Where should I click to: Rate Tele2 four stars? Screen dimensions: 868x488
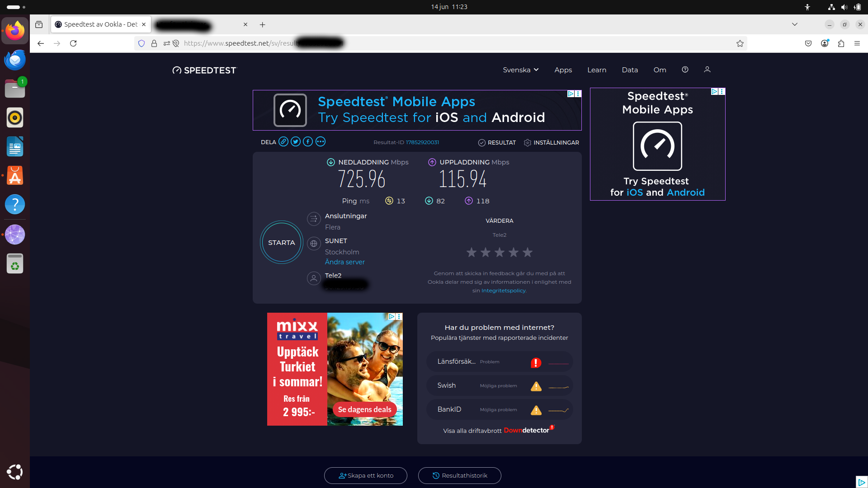click(x=514, y=252)
